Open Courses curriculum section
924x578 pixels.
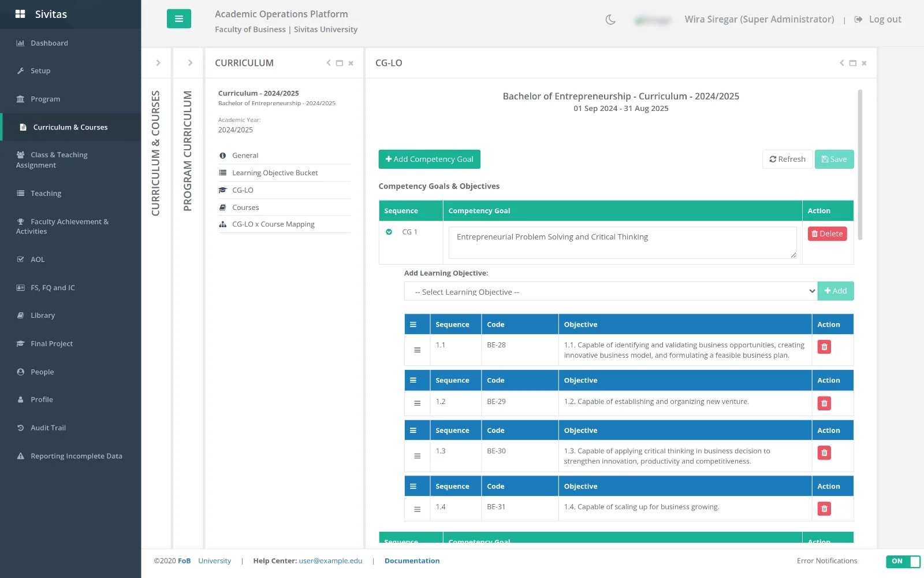[x=284, y=208]
